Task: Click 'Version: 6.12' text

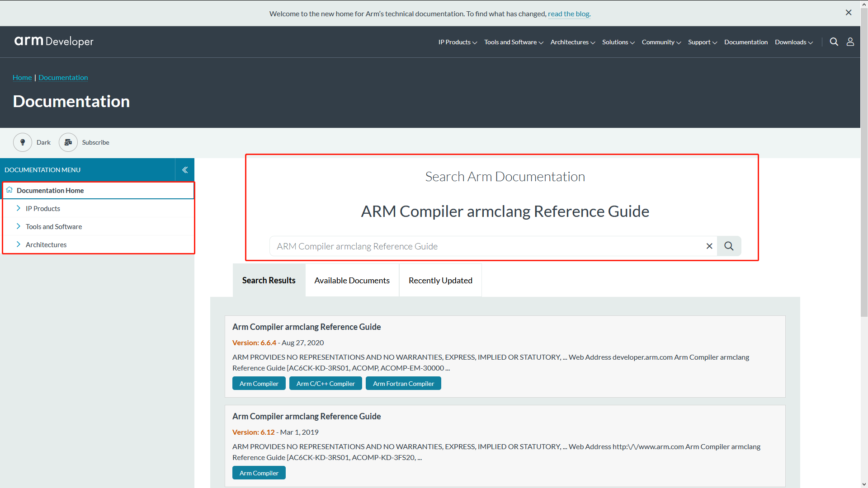Action: pos(254,432)
